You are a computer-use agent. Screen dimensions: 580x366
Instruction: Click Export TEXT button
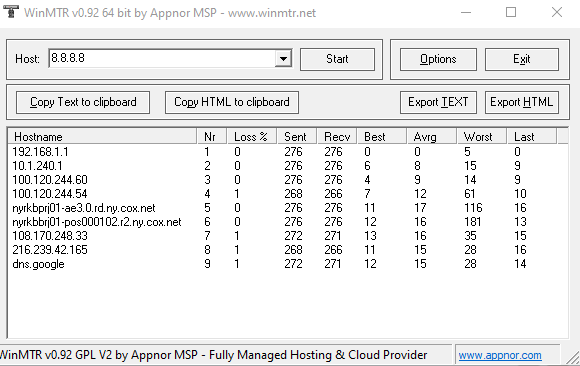[438, 102]
